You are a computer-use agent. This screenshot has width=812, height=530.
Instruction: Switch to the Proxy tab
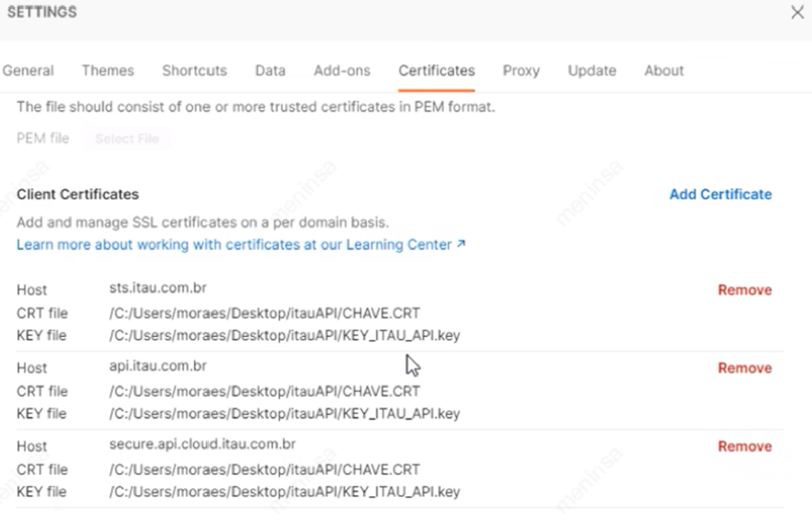point(521,70)
